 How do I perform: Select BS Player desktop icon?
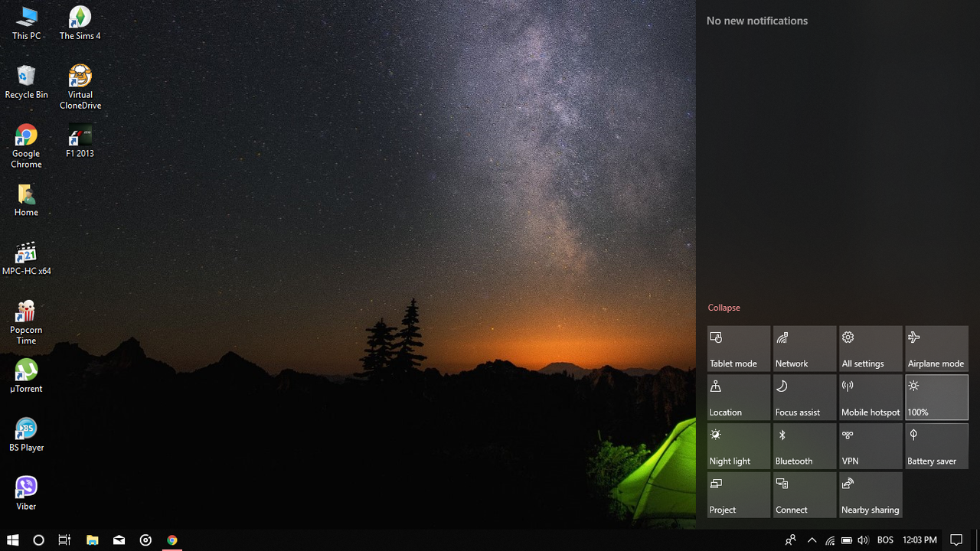26,435
